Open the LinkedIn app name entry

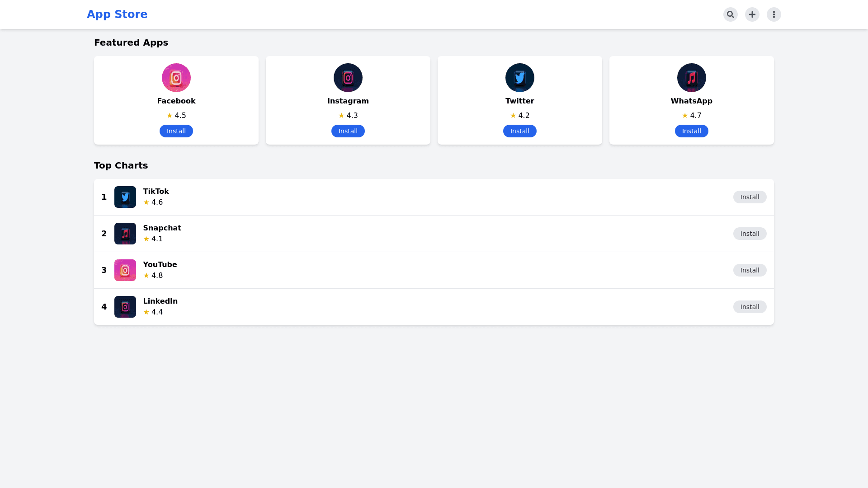[160, 301]
